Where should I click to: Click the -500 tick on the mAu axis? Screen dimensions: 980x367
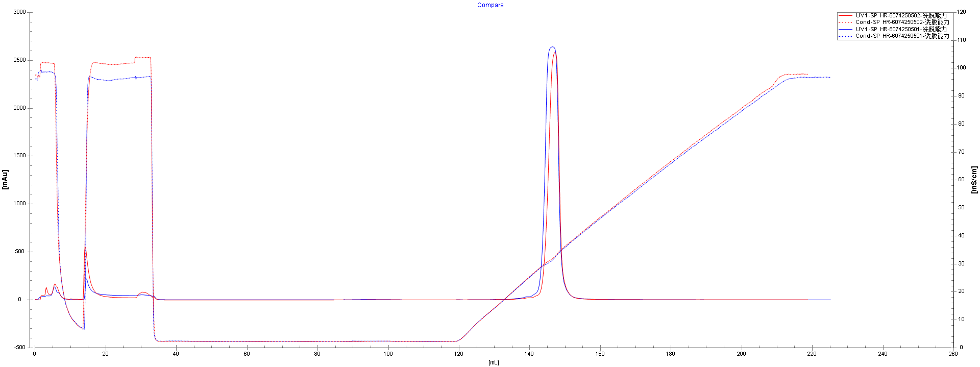coord(19,347)
